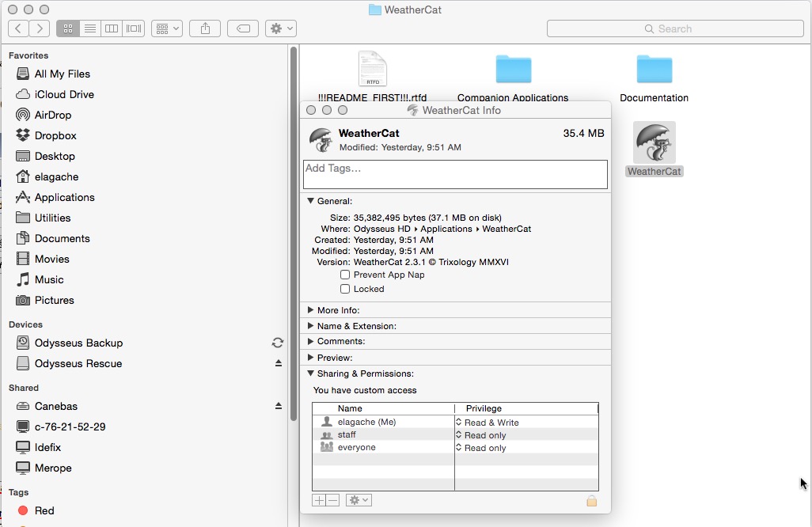Click the Name column header

coord(383,408)
